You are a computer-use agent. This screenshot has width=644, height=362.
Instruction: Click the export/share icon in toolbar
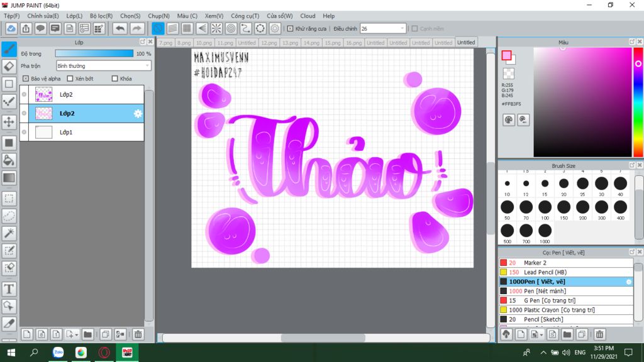(x=26, y=28)
